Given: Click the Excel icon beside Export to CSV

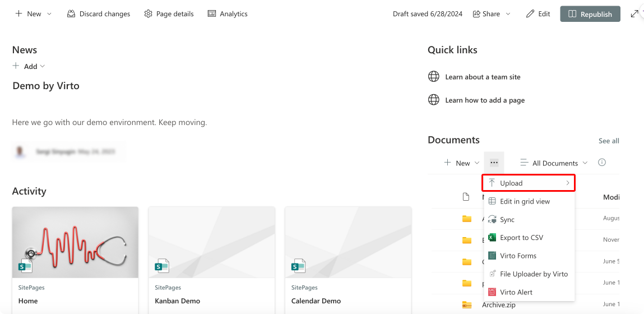Looking at the screenshot, I should [x=492, y=238].
